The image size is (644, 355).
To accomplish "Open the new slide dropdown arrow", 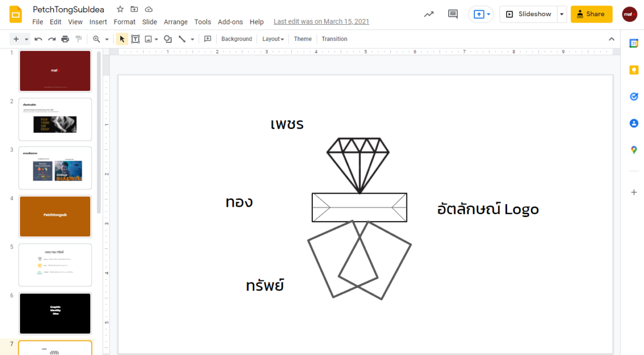I will point(27,39).
